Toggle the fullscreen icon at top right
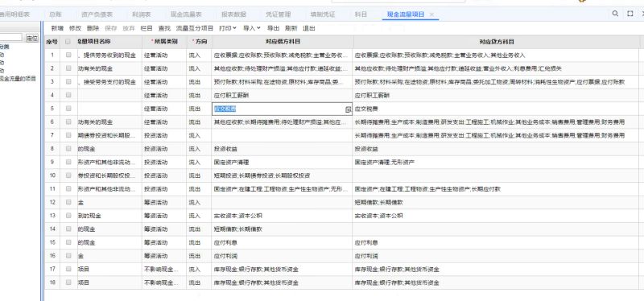This screenshot has height=301, width=644. [630, 14]
